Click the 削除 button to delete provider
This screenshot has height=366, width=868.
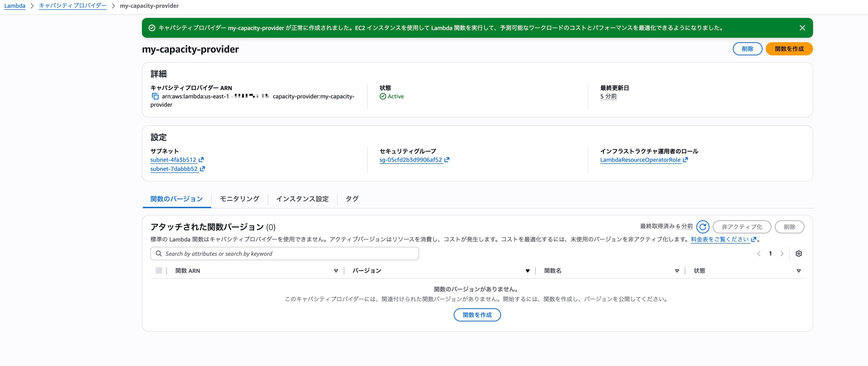pyautogui.click(x=748, y=48)
